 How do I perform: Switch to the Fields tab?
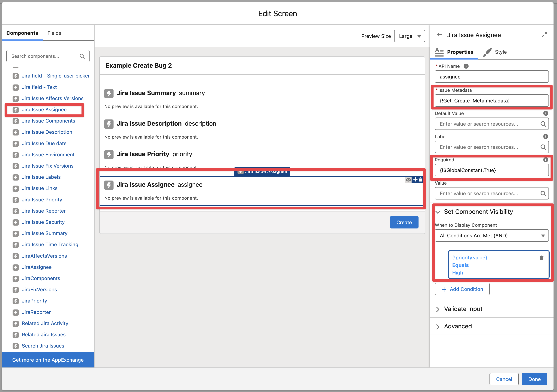point(54,33)
